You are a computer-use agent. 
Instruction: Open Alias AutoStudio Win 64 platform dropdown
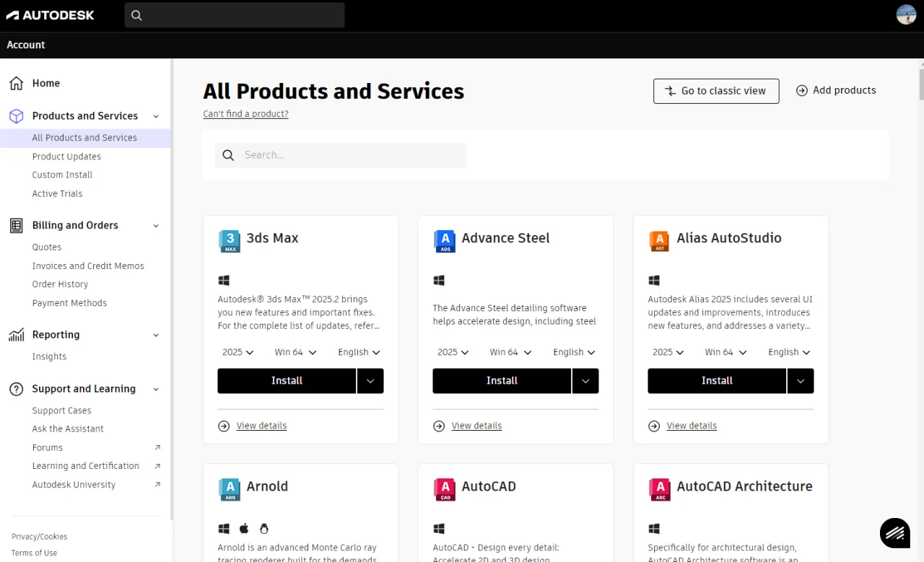point(725,352)
